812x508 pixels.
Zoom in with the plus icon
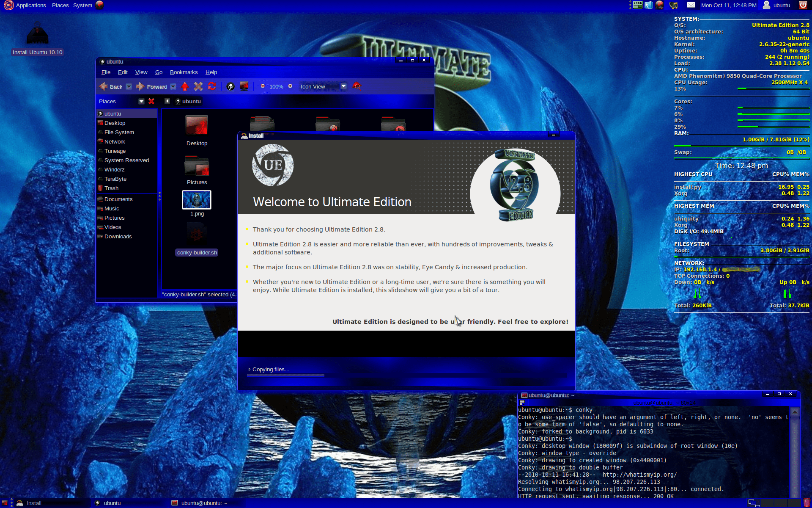coord(290,86)
